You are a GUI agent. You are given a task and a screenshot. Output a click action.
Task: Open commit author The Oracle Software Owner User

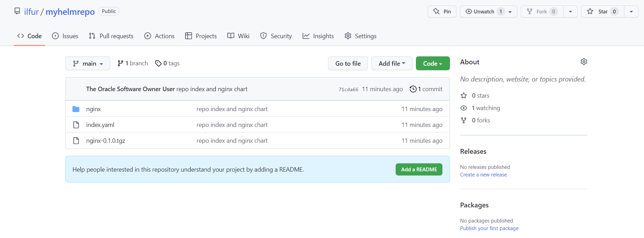[x=131, y=89]
